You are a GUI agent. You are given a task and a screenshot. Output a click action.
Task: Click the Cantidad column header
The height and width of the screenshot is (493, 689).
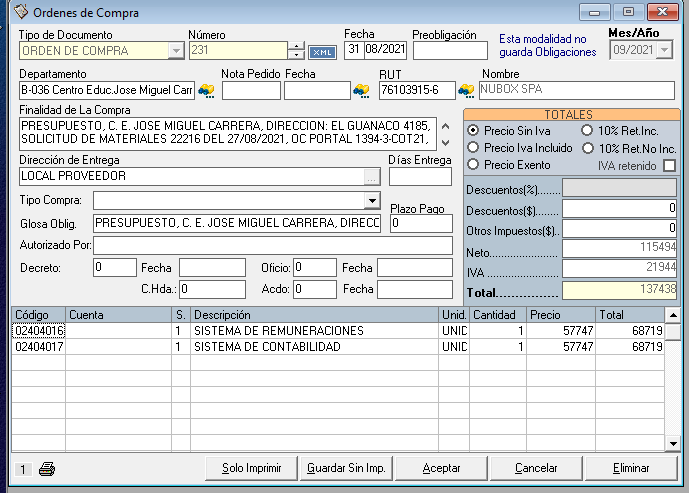click(x=498, y=315)
